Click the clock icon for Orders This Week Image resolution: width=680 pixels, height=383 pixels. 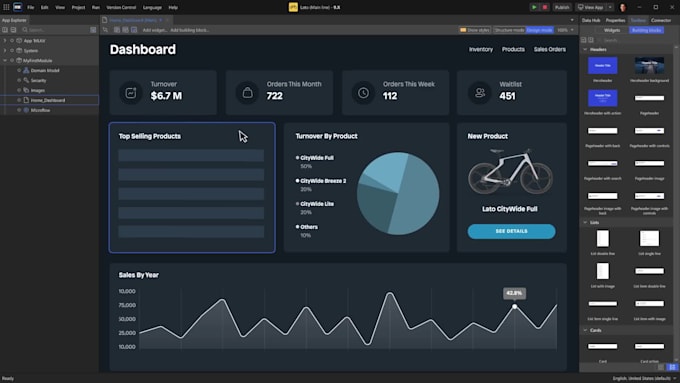click(363, 93)
